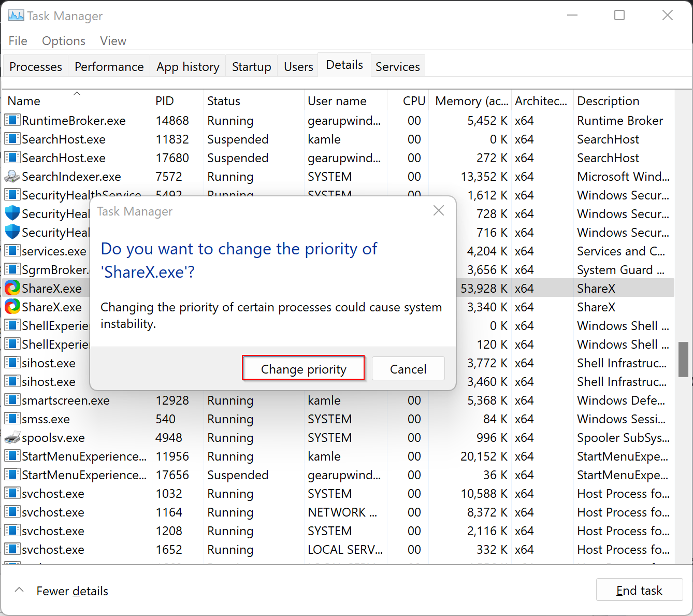Click the icon of svchost.exe with PID 1032
The width and height of the screenshot is (693, 616).
[12, 493]
